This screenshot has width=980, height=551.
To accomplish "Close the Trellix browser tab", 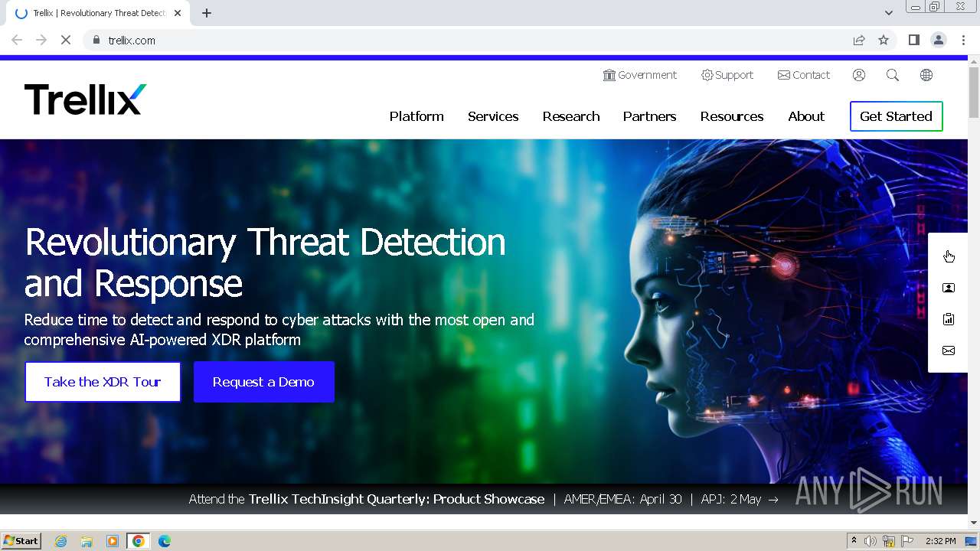I will coord(178,13).
